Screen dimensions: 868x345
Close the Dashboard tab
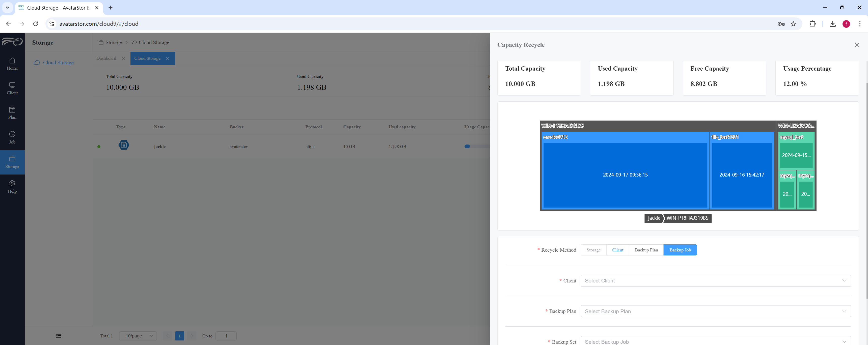pyautogui.click(x=123, y=58)
